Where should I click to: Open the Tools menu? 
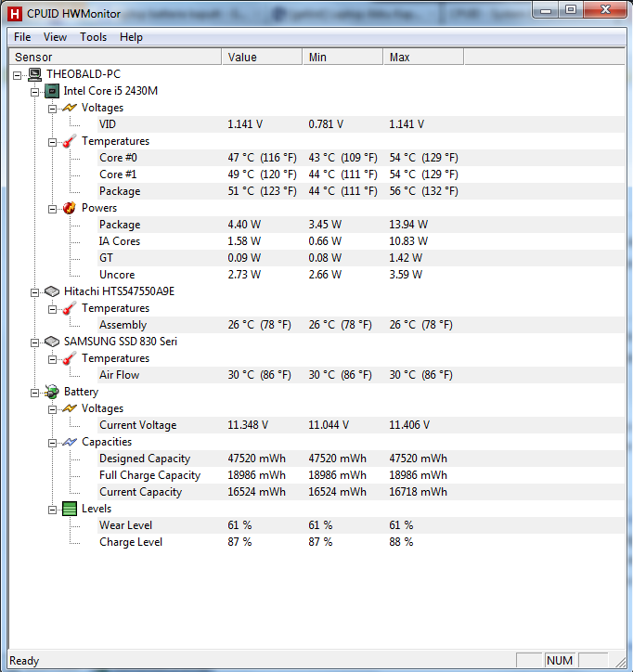tap(93, 37)
